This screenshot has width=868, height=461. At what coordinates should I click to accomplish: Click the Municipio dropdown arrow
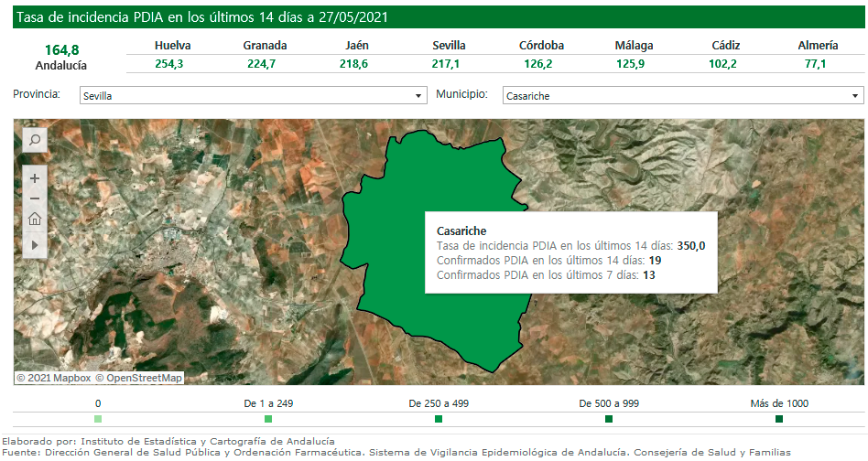pos(855,95)
